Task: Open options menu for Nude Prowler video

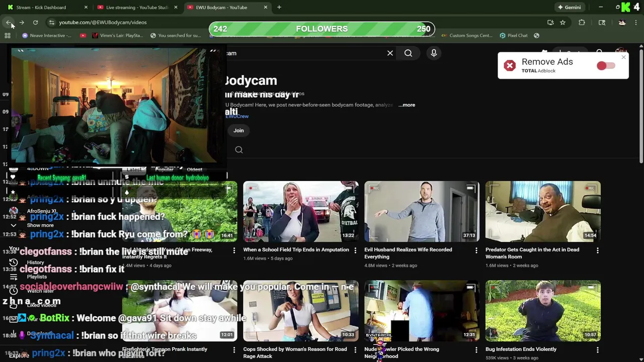Action: (476, 349)
